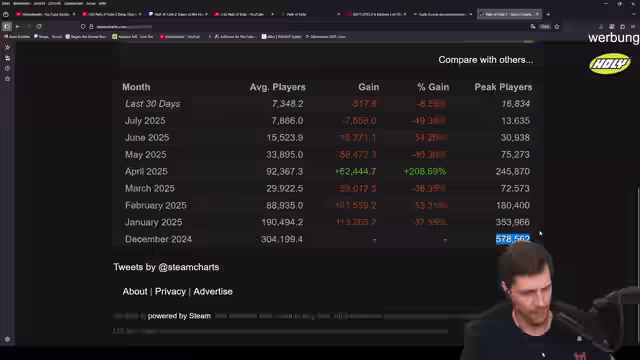Open bookmarks sidebar star icon
640x360 pixels.
[7, 78]
